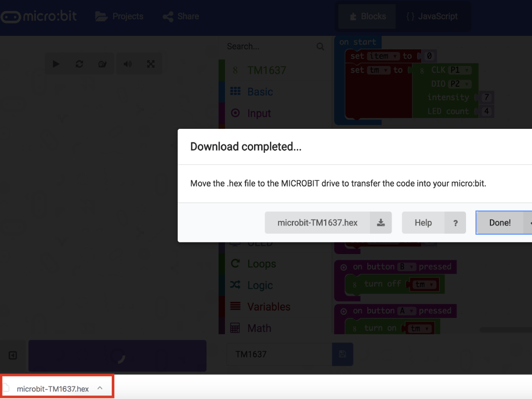Restart the simulator
This screenshot has width=532, height=399.
pyautogui.click(x=79, y=64)
